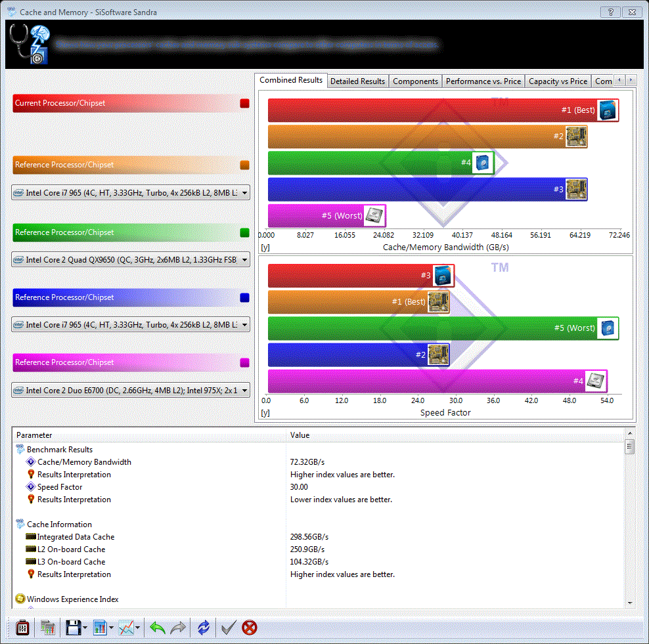Go forward with the grey arrow
This screenshot has height=644, width=649.
pyautogui.click(x=178, y=628)
